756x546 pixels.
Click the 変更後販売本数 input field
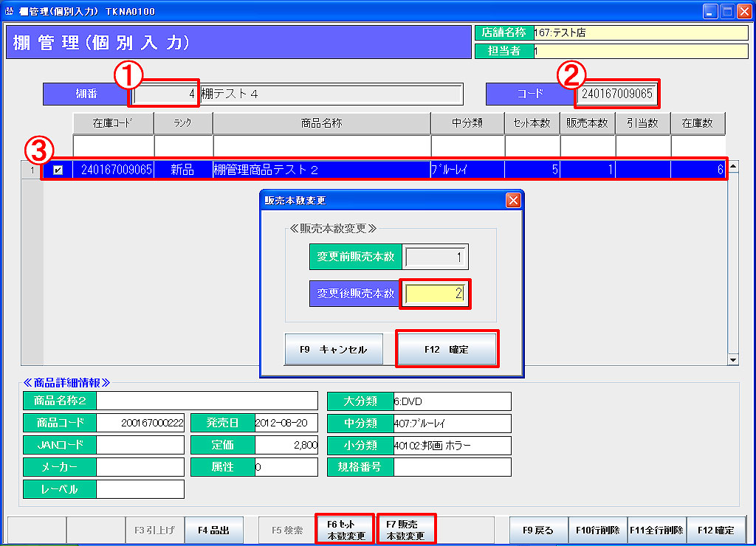[435, 294]
